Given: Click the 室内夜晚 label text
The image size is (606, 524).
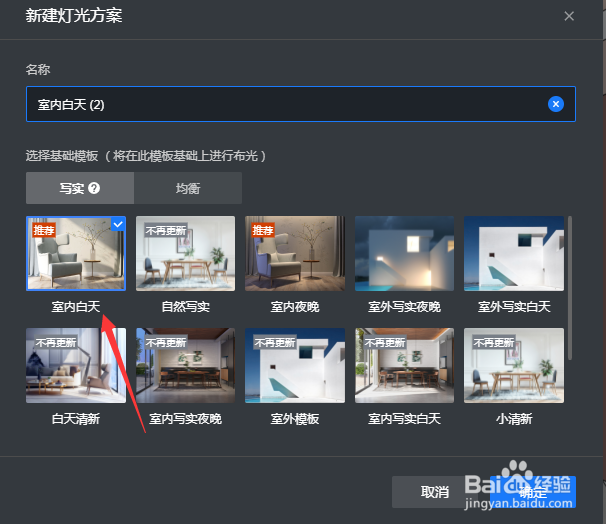Looking at the screenshot, I should point(295,307).
